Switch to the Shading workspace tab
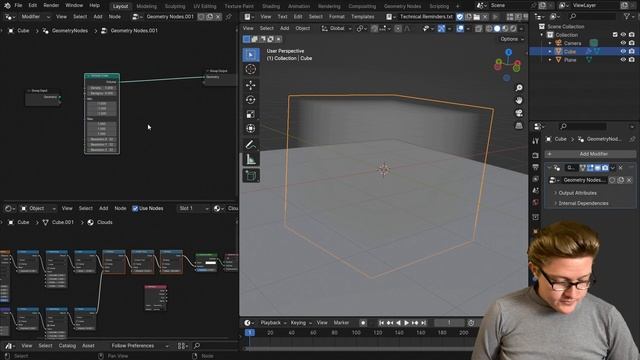Image resolution: width=640 pixels, height=360 pixels. coord(271,6)
